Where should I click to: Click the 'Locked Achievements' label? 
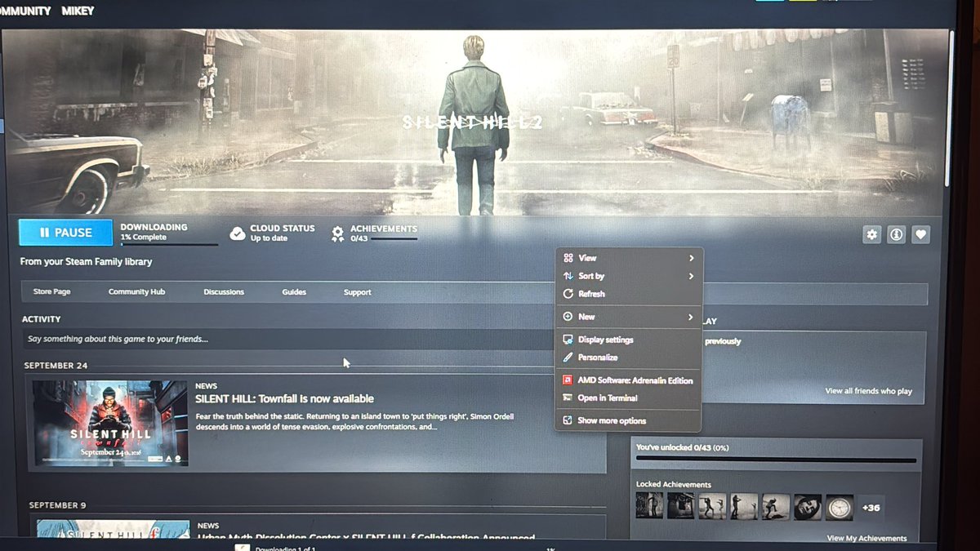pos(673,485)
